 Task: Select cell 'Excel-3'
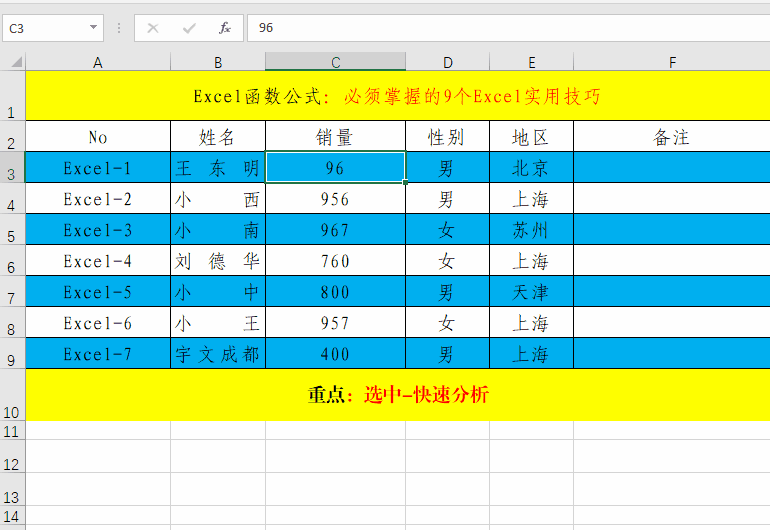coord(98,229)
